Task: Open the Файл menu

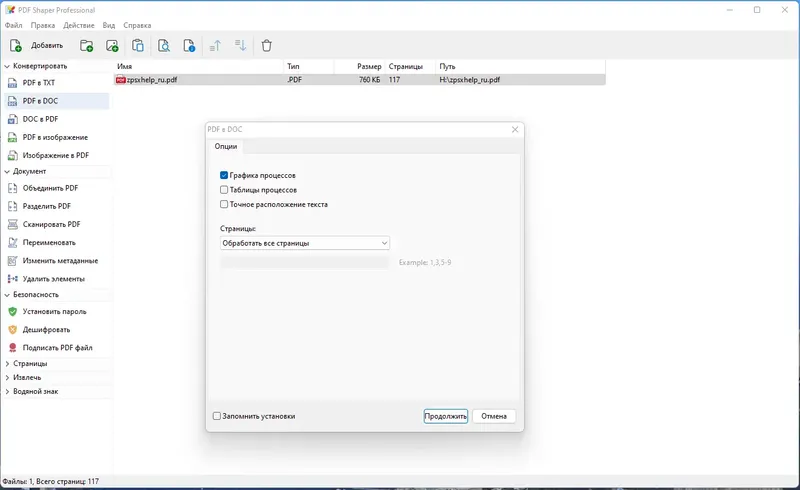Action: [14, 25]
